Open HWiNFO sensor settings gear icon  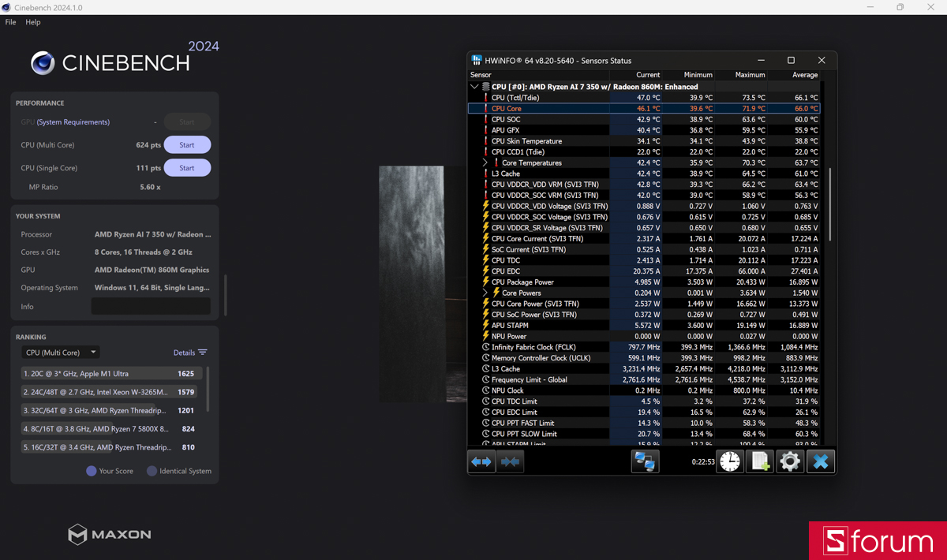point(789,462)
